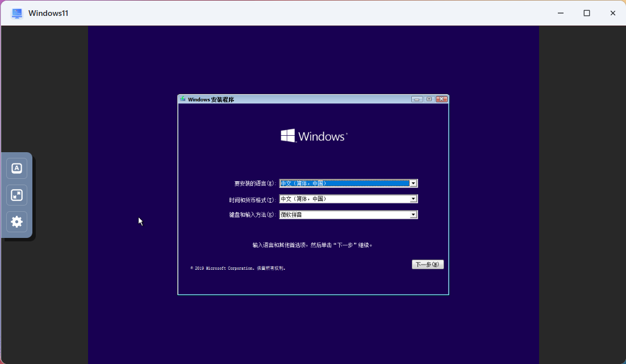The image size is (626, 364).
Task: Open the time and currency format dropdown arrow
Action: point(413,199)
